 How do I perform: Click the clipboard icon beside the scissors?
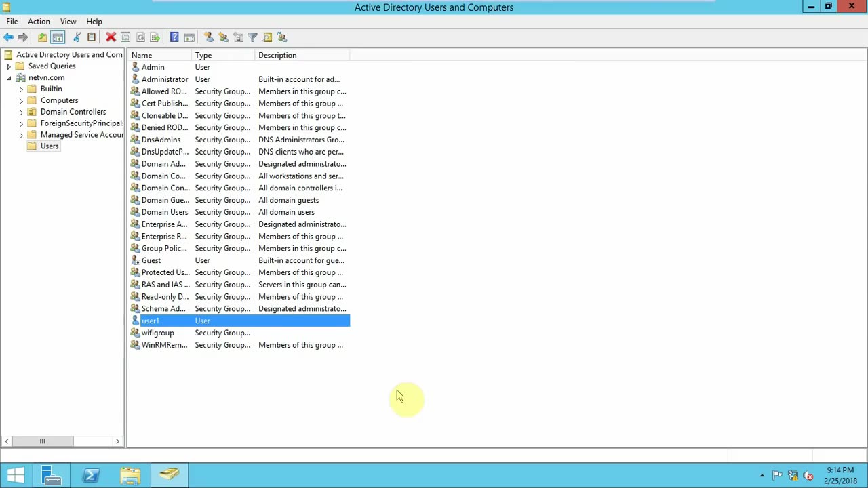tap(92, 37)
